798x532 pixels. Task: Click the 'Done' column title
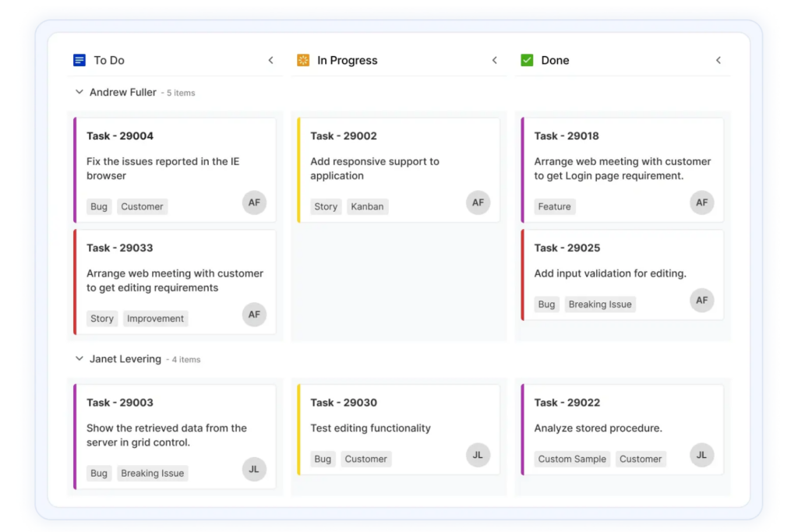(555, 61)
